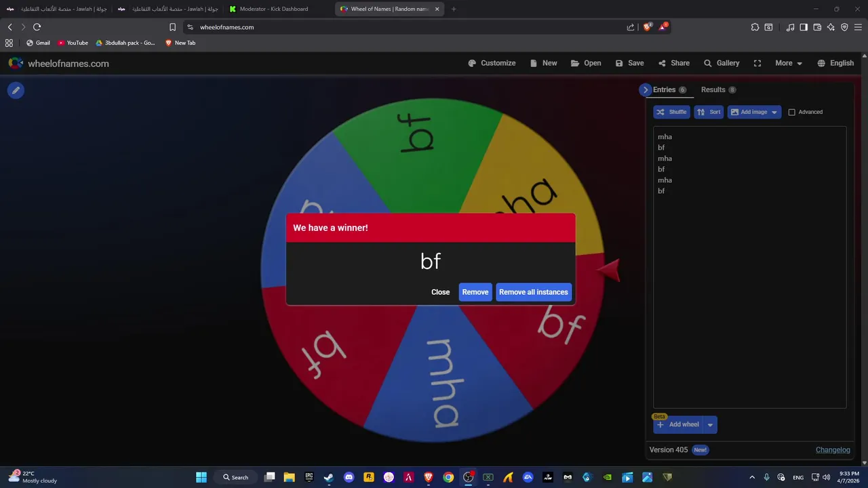Open the Brave Shields lion icon
This screenshot has height=488, width=868.
(647, 27)
